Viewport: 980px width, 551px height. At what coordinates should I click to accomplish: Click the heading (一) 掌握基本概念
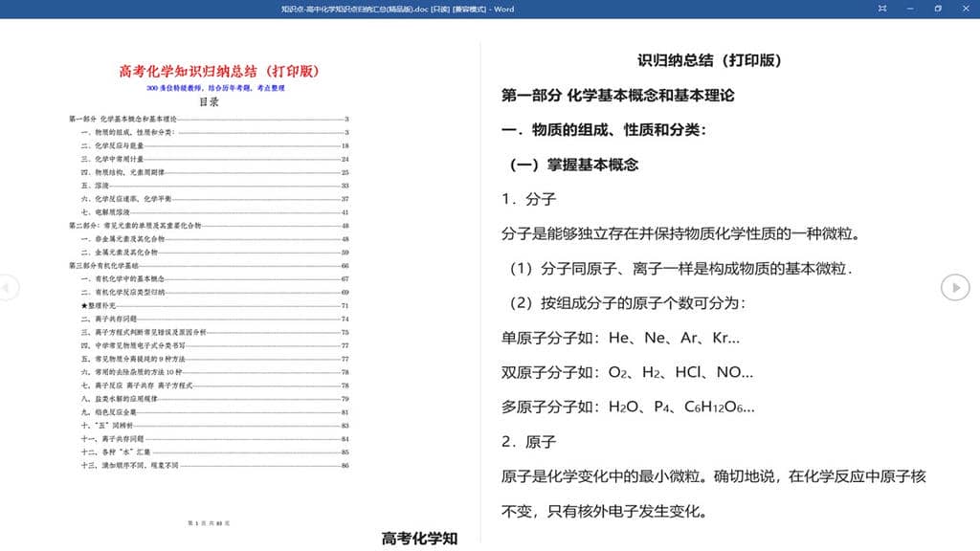click(573, 165)
